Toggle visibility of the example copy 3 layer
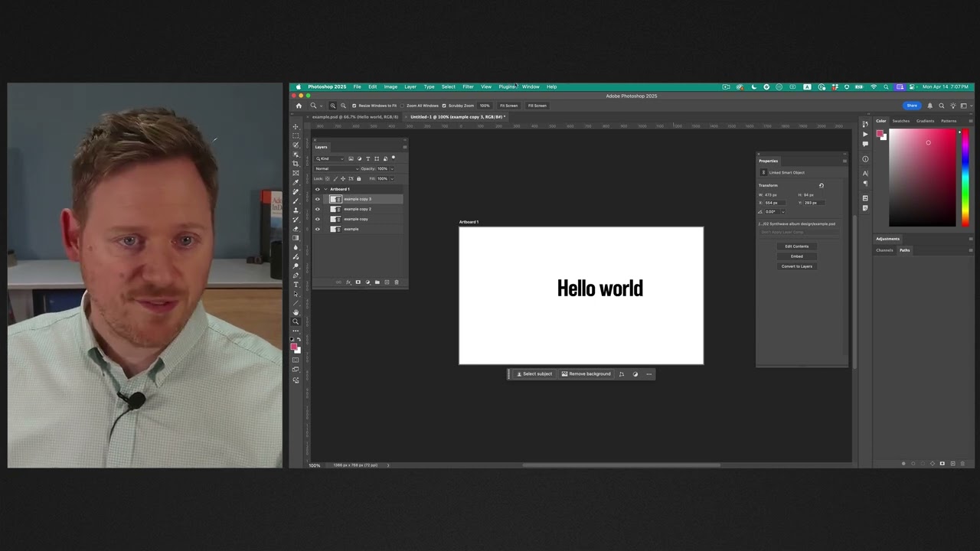Image resolution: width=980 pixels, height=551 pixels. click(x=317, y=199)
